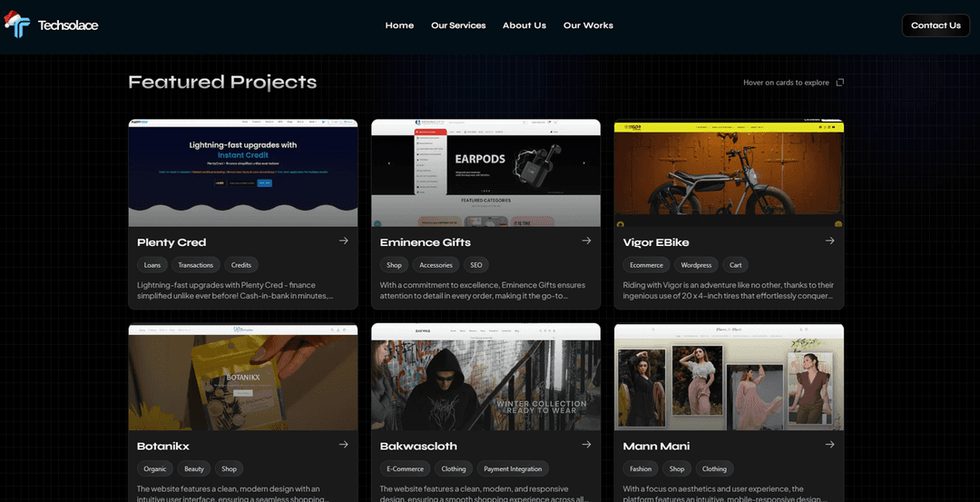Open arrow icon on Botanikx card
Image resolution: width=980 pixels, height=502 pixels.
point(344,445)
